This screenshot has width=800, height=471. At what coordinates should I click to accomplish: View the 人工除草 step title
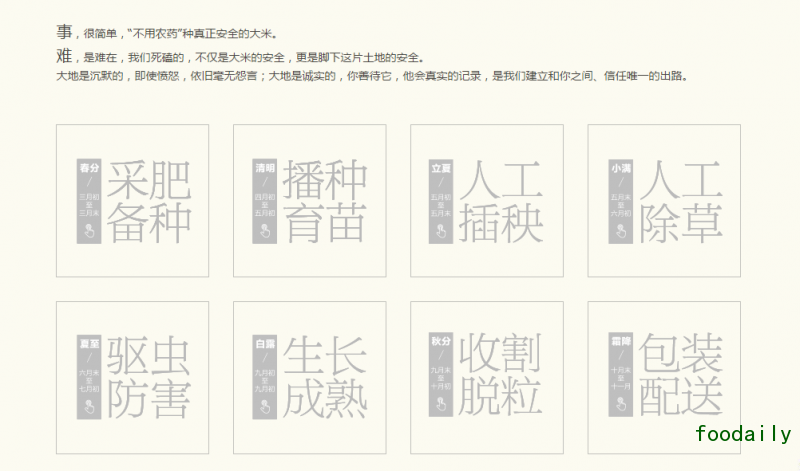(x=680, y=201)
